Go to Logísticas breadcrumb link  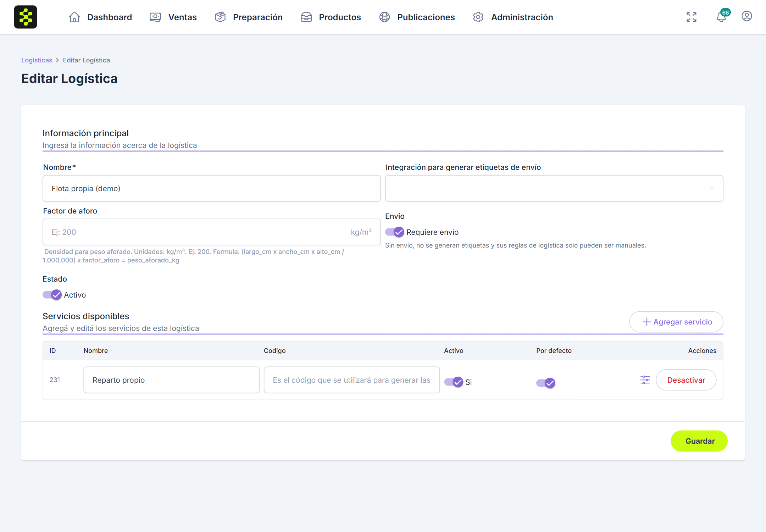click(x=37, y=60)
